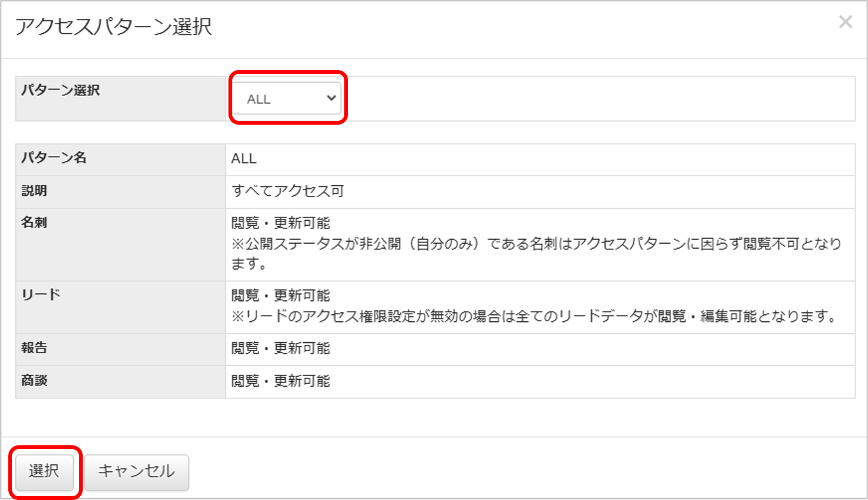Open the パターン選択 dropdown showing ALL

288,99
